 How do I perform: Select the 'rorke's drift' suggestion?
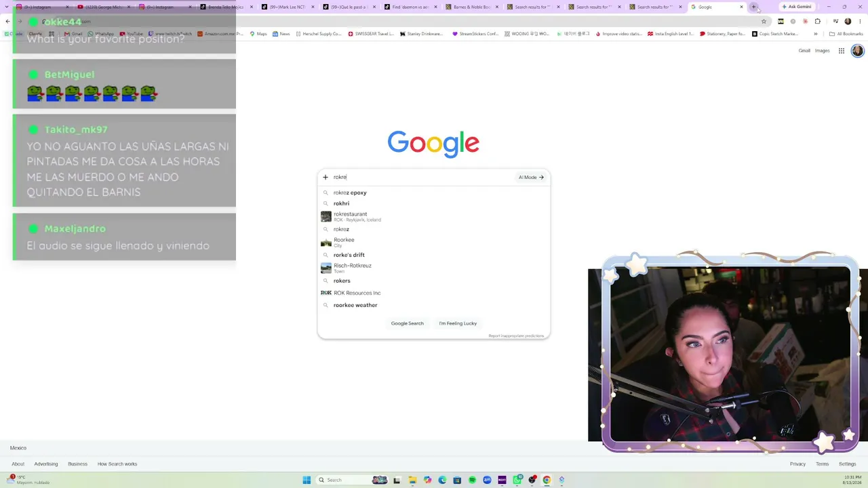[x=433, y=255]
